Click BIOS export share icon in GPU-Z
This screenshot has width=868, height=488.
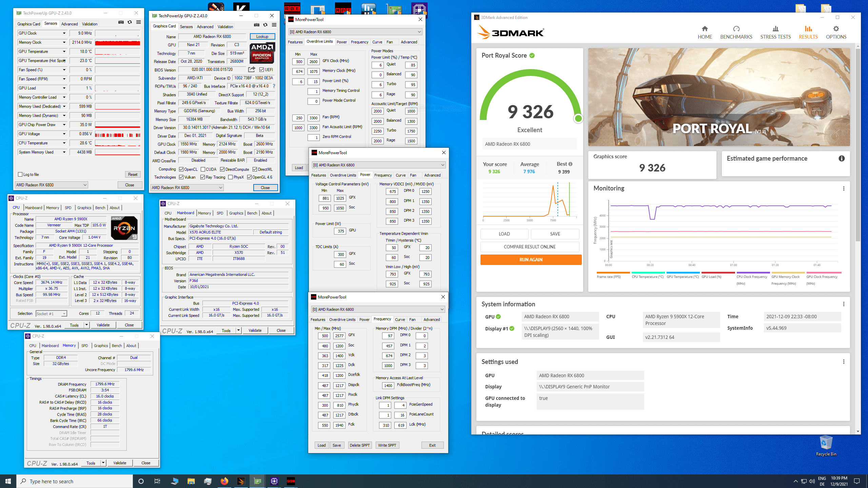(252, 69)
